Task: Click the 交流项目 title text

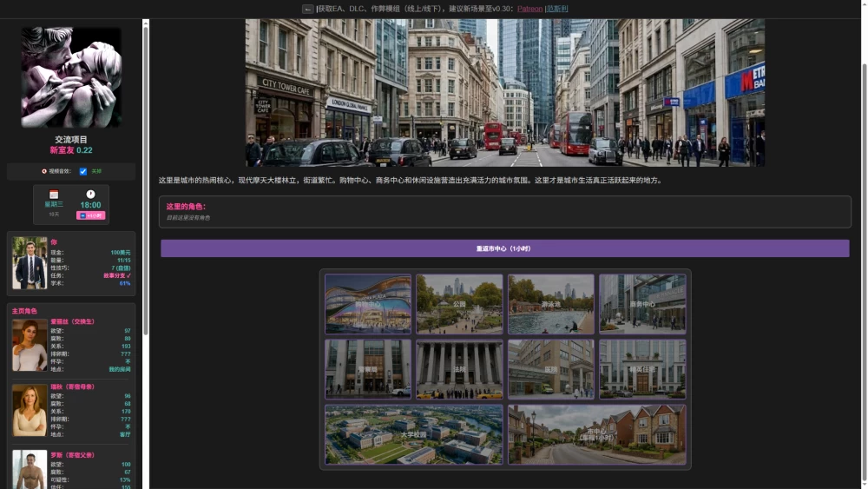Action: click(71, 140)
